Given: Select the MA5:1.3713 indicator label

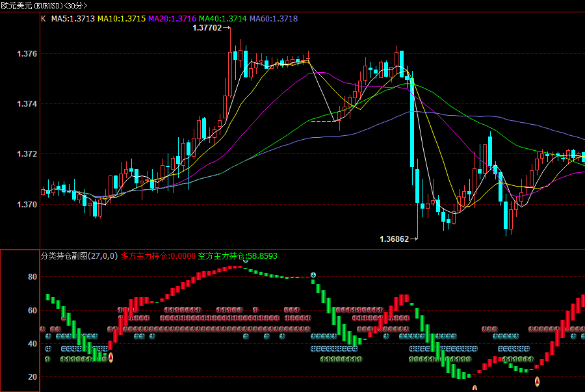Looking at the screenshot, I should 73,19.
